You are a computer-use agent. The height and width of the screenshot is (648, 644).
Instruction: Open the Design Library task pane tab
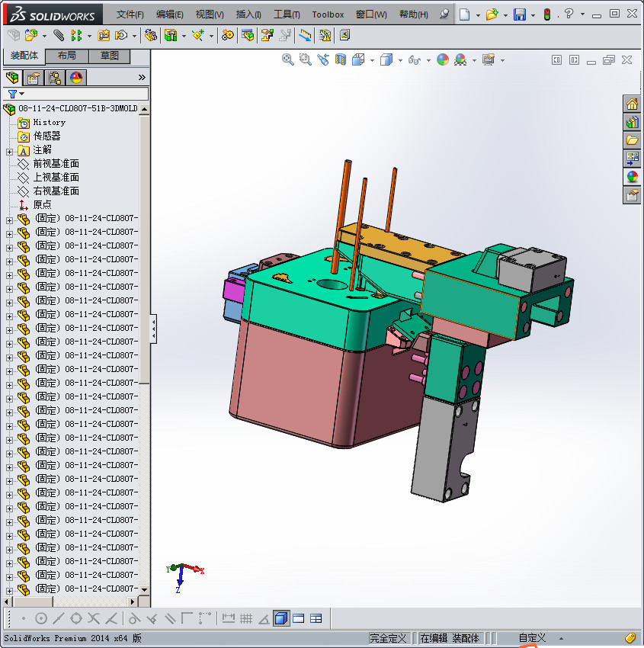click(x=632, y=122)
